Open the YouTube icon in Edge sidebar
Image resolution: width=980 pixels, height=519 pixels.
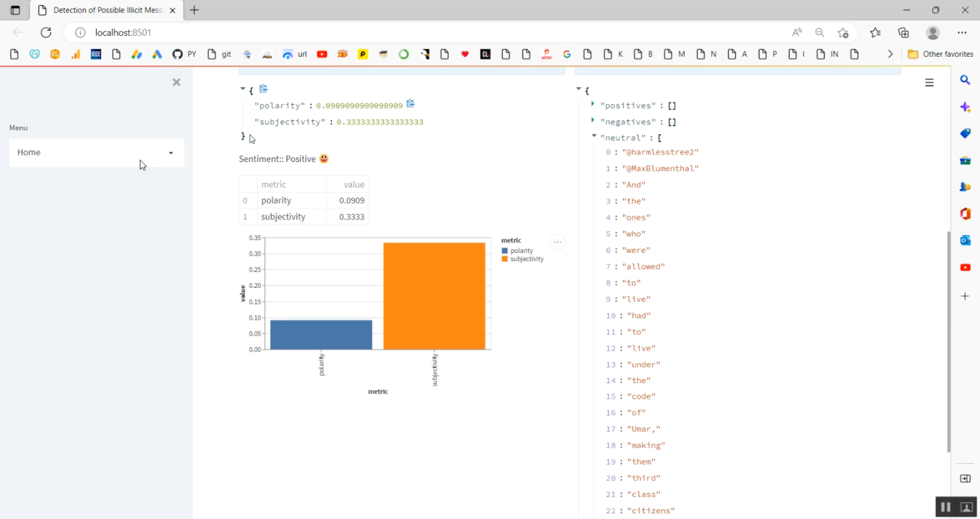point(965,267)
